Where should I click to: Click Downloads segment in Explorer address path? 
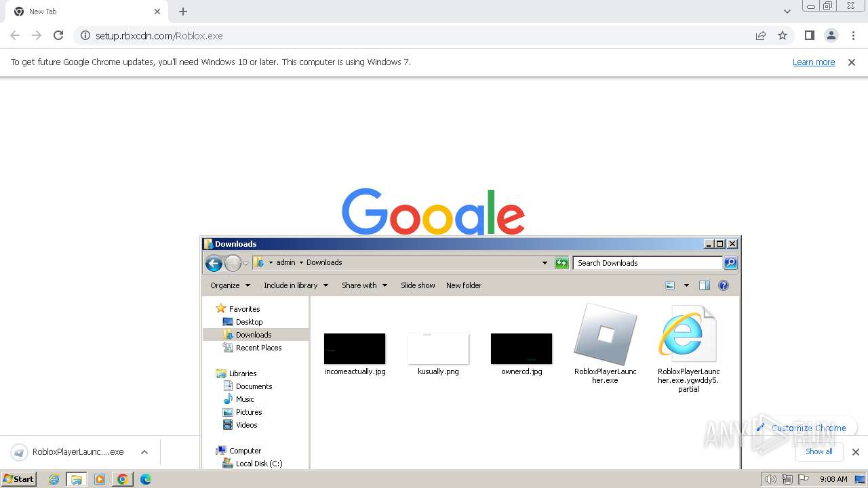[x=324, y=262]
